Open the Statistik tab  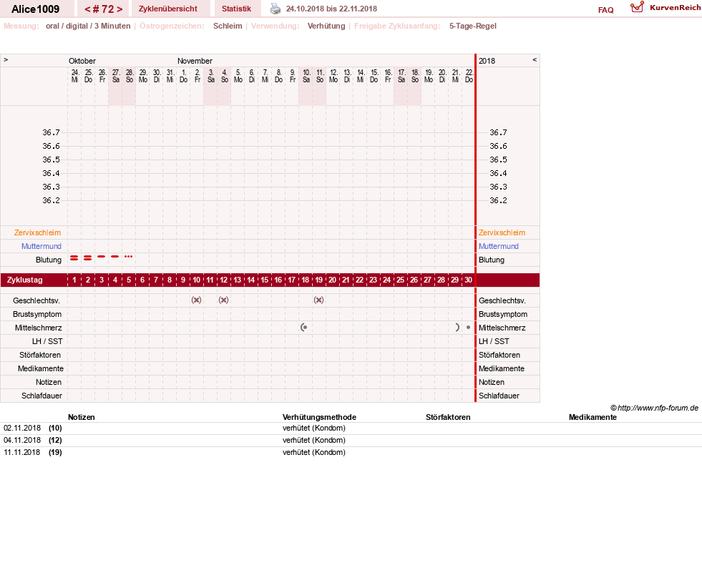tap(236, 9)
